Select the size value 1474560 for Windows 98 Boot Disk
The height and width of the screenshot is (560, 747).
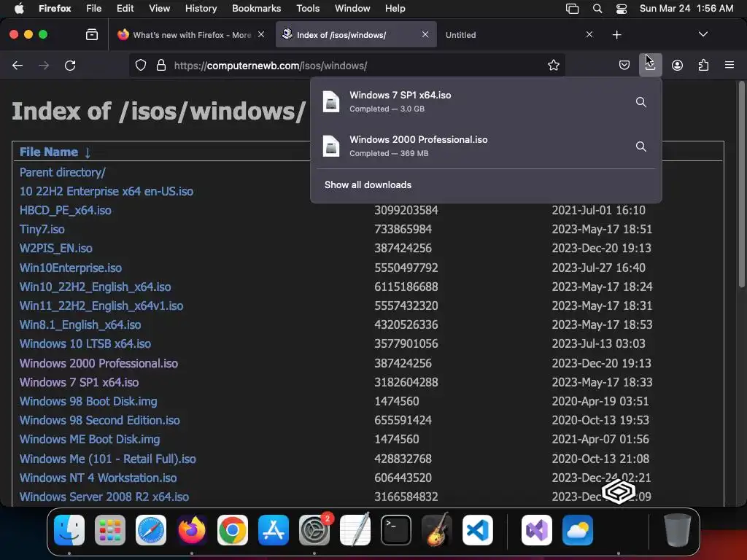click(396, 402)
